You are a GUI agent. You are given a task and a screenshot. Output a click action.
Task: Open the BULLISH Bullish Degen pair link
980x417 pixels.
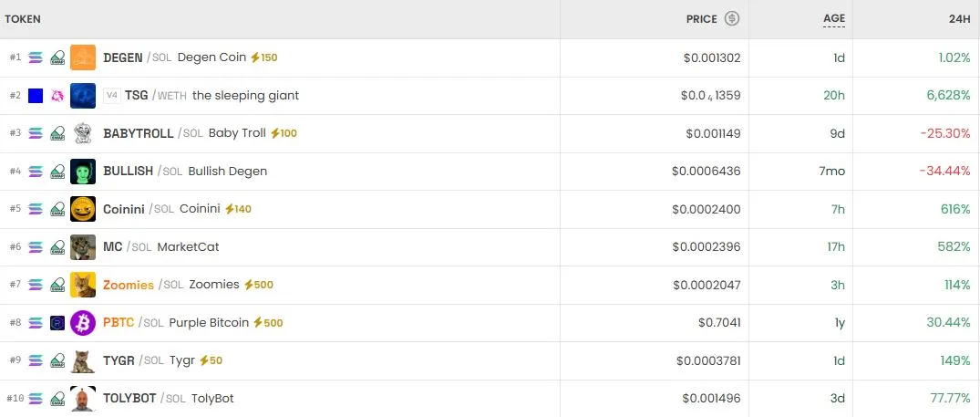coord(185,172)
